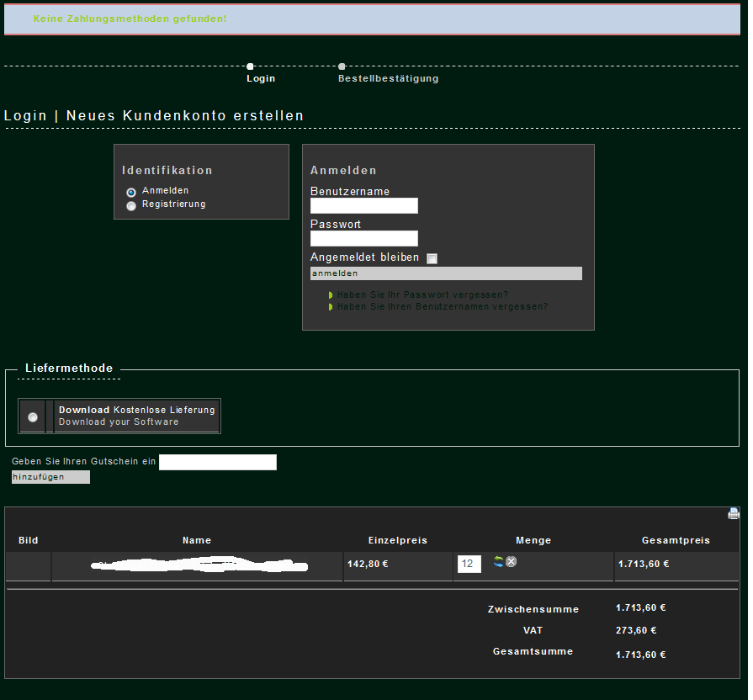The width and height of the screenshot is (753, 700).
Task: Open 'Haben Sie Ihren Benutzernamen vergessen?' link
Action: point(442,307)
